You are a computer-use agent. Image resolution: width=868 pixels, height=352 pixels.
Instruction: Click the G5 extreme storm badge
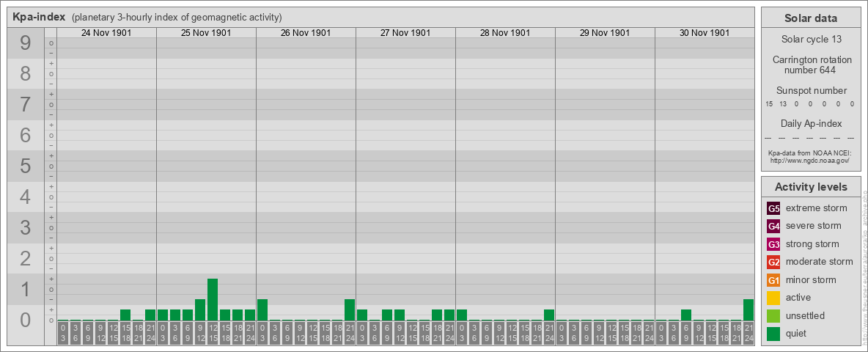(x=773, y=209)
